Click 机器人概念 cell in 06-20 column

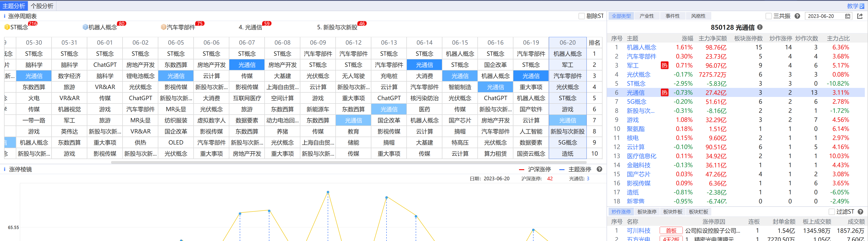point(568,54)
